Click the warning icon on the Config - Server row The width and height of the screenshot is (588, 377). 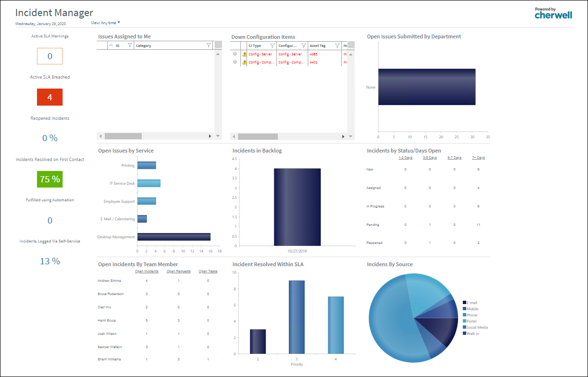click(x=245, y=54)
